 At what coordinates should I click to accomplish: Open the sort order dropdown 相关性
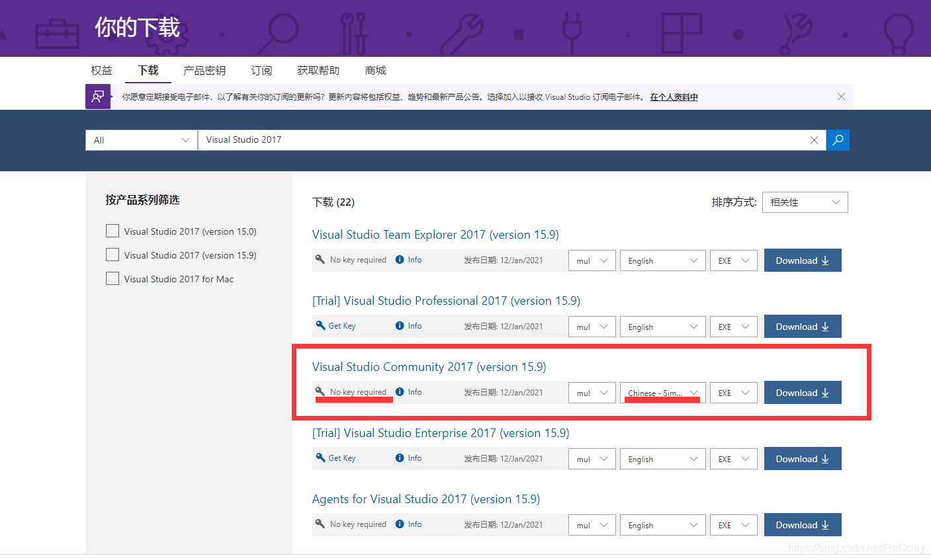pos(805,202)
